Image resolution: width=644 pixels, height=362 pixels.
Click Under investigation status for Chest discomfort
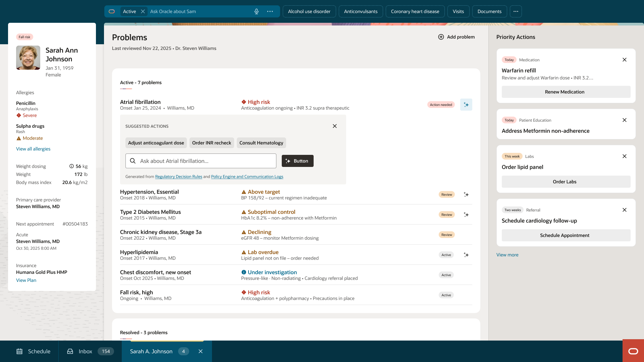tap(269, 272)
